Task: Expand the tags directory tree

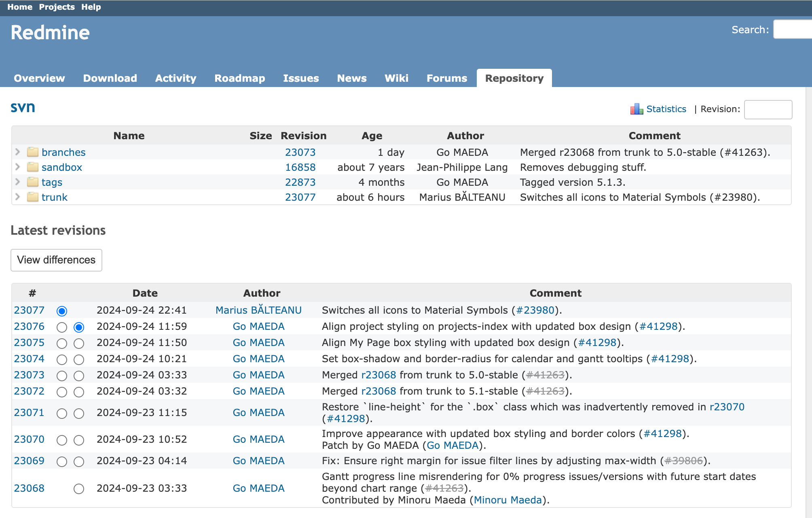Action: tap(17, 182)
